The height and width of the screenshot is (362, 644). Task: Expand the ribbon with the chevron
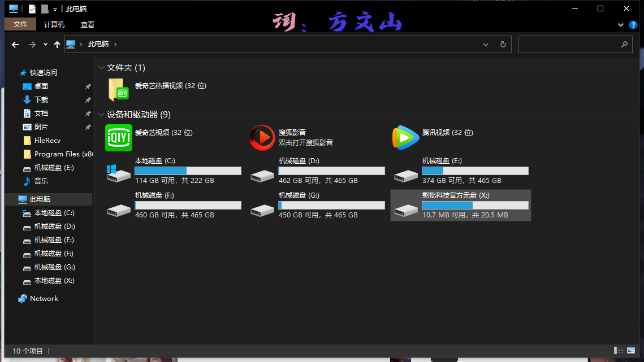coord(621,25)
